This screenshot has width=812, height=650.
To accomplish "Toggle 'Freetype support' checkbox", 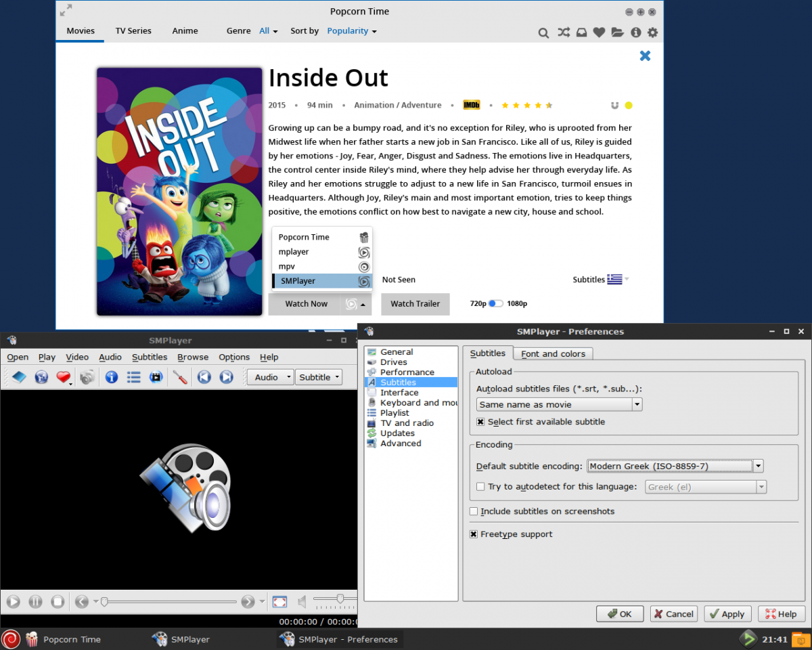I will tap(474, 534).
